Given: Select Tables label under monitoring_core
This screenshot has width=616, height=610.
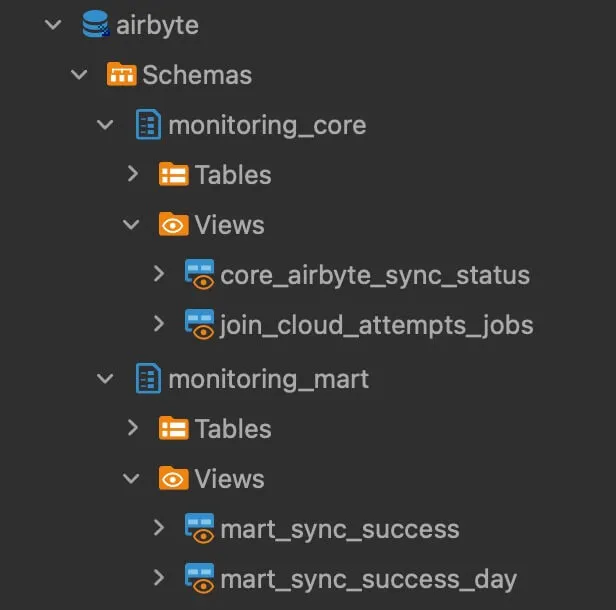Looking at the screenshot, I should 233,175.
